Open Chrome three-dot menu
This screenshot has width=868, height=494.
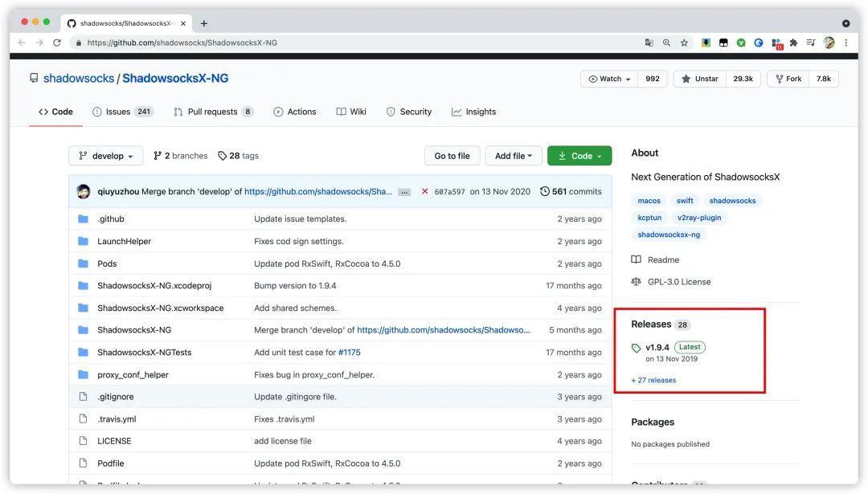point(845,43)
